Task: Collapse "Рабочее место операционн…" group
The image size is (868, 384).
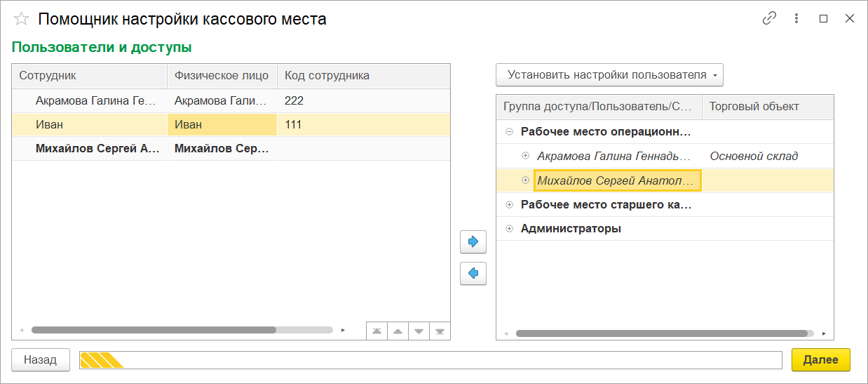Action: point(509,131)
